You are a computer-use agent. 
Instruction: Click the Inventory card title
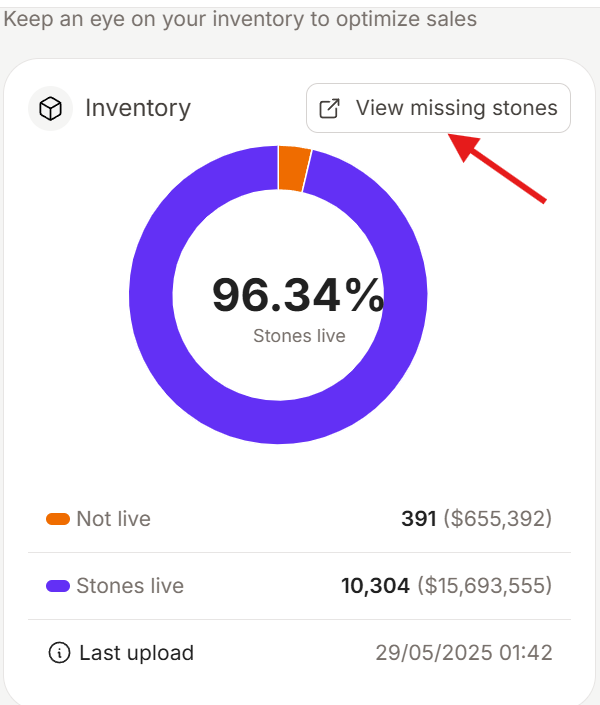point(138,108)
